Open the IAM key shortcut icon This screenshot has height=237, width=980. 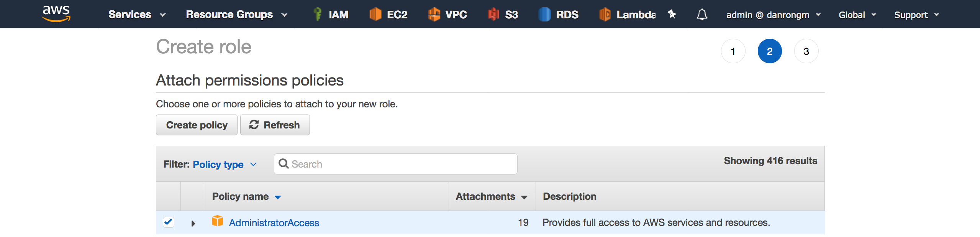click(317, 14)
